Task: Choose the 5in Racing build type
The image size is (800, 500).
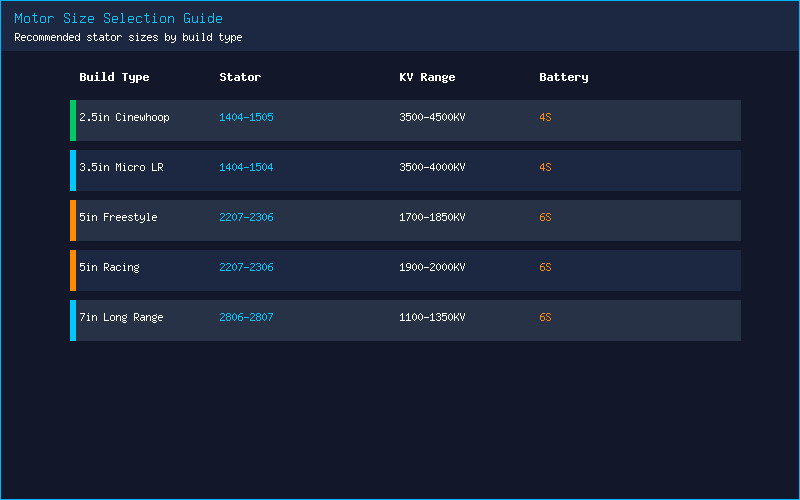Action: click(x=109, y=267)
